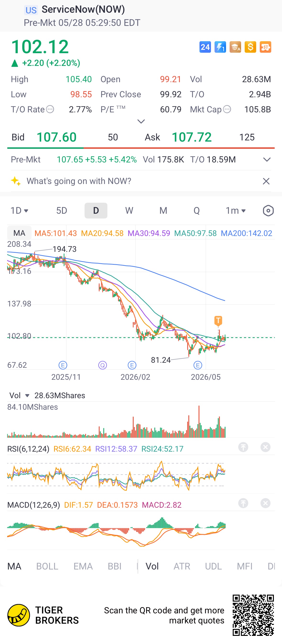Expand more quote details chevron
This screenshot has height=644, width=282.
tap(141, 121)
